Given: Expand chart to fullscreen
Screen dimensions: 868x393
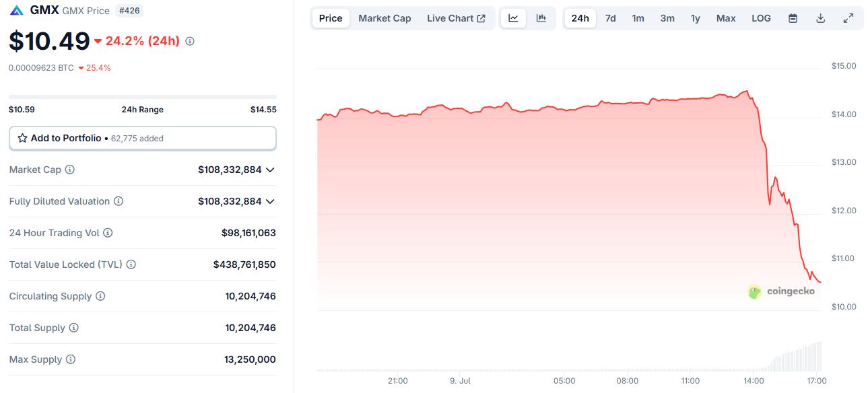Looking at the screenshot, I should tap(848, 18).
